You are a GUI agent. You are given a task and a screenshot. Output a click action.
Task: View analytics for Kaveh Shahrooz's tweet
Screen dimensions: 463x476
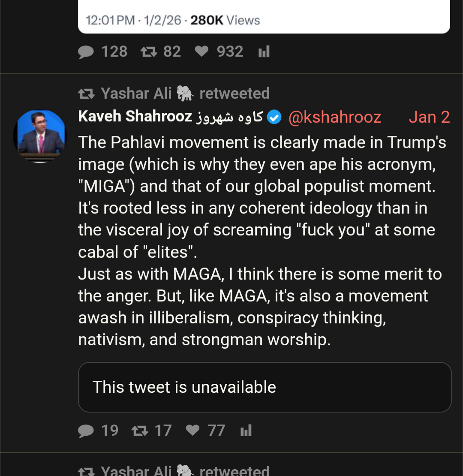[x=246, y=431]
